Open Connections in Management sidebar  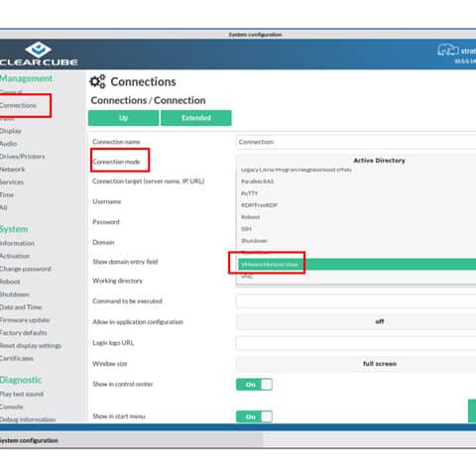tap(18, 105)
